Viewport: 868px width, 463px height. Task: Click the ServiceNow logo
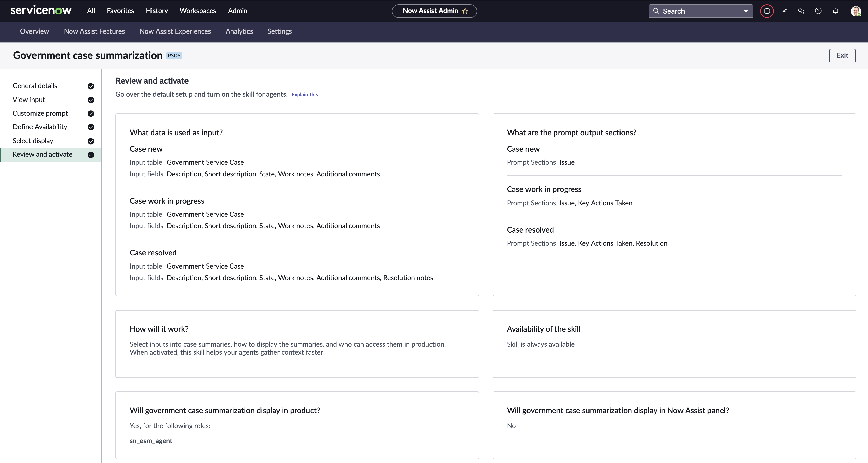point(41,10)
